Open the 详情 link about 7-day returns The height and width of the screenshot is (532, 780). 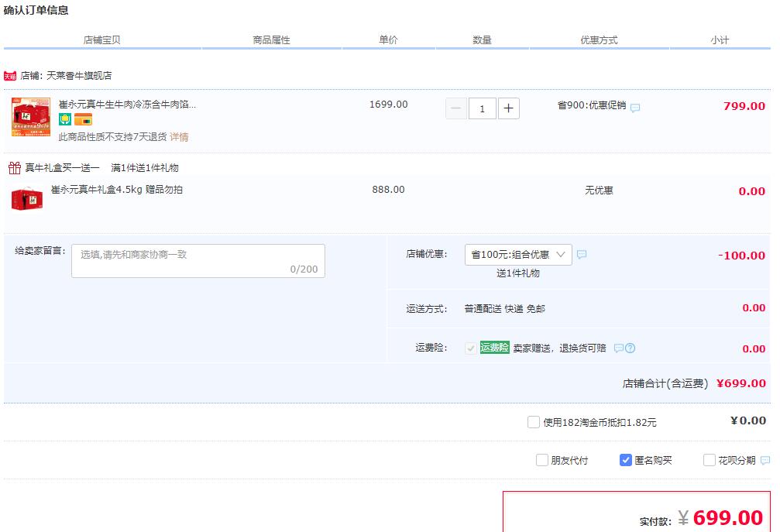179,137
